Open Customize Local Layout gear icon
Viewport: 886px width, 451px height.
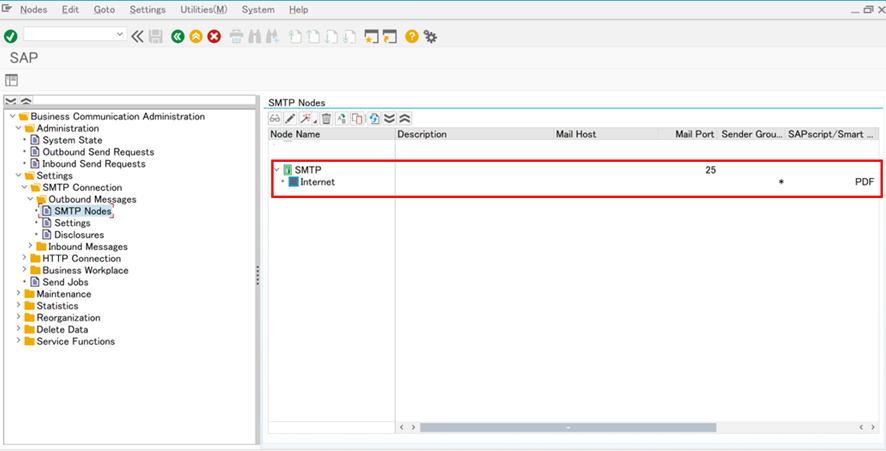430,36
